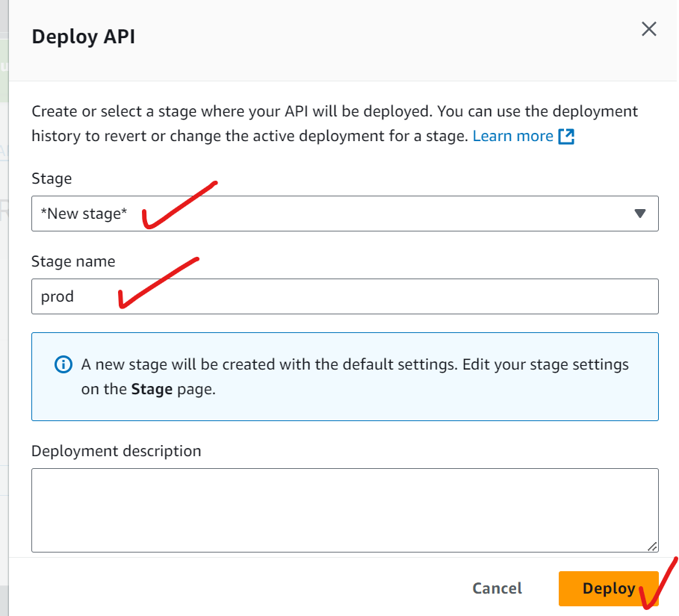This screenshot has height=616, width=679.
Task: Click the external link icon beside Learn more
Action: click(x=566, y=136)
